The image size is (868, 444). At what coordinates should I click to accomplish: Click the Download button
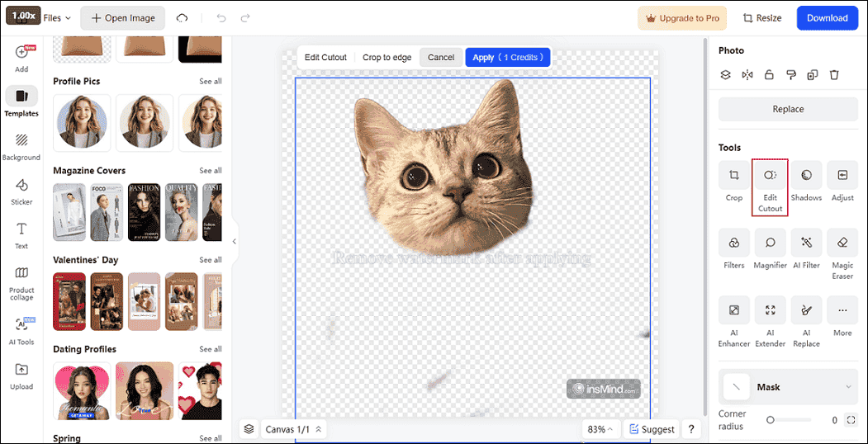(x=827, y=18)
